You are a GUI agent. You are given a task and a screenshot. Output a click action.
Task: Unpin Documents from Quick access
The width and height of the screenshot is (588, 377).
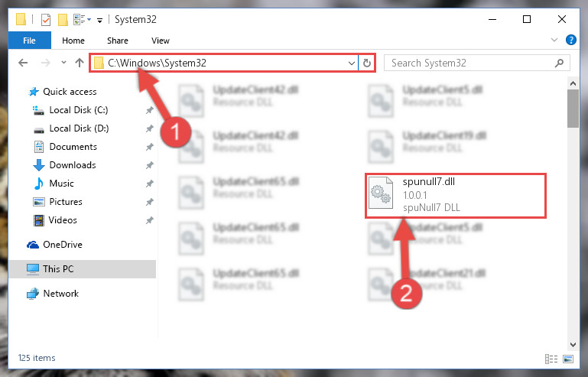(x=149, y=147)
